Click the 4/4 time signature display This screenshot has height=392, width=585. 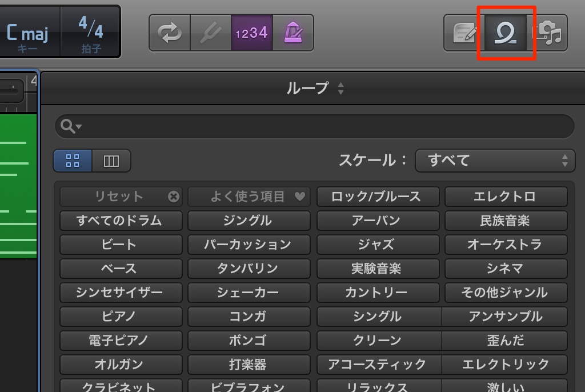pos(91,33)
